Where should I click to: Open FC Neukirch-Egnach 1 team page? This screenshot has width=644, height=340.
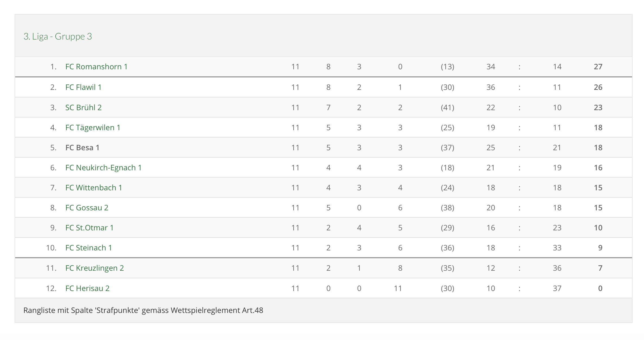pos(103,168)
